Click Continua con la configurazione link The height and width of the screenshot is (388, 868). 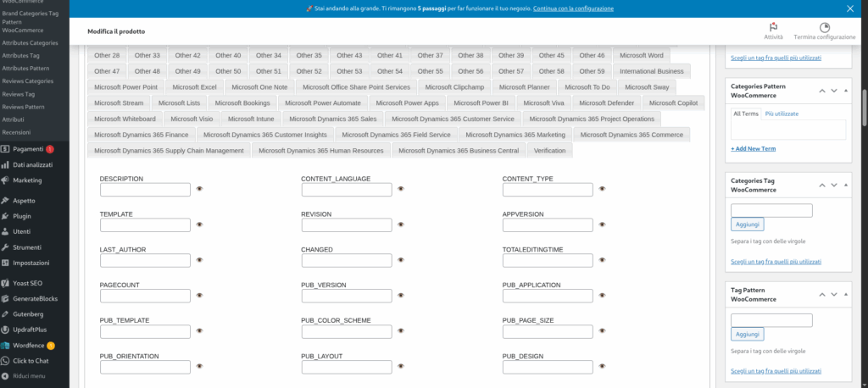573,8
